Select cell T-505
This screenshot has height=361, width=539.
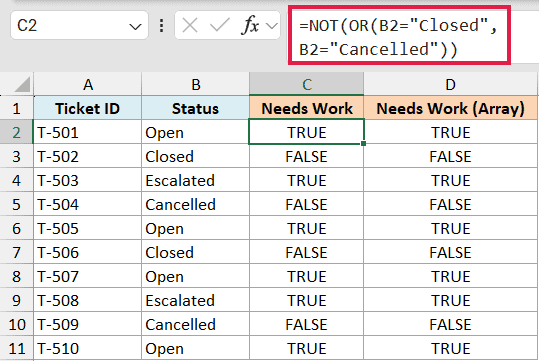tap(88, 229)
